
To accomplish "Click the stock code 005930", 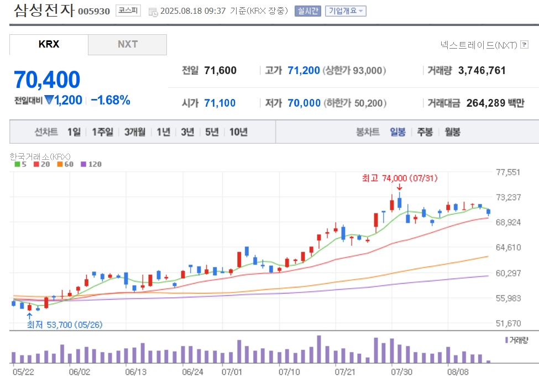I will point(94,12).
